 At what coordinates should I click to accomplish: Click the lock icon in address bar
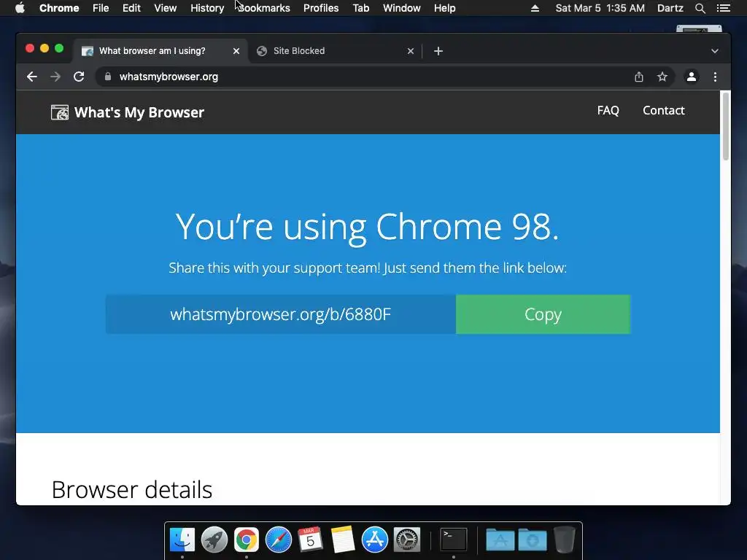coord(108,77)
